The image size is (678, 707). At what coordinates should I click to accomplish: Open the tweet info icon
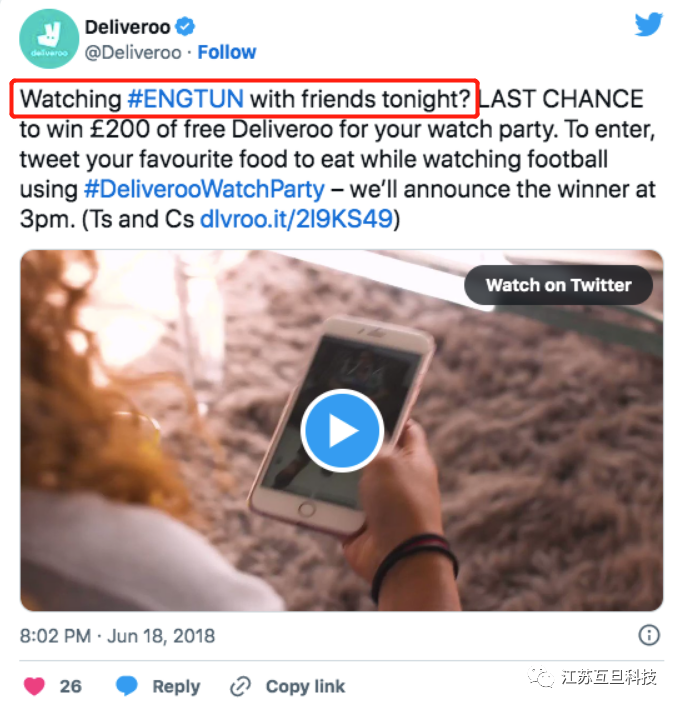649,635
